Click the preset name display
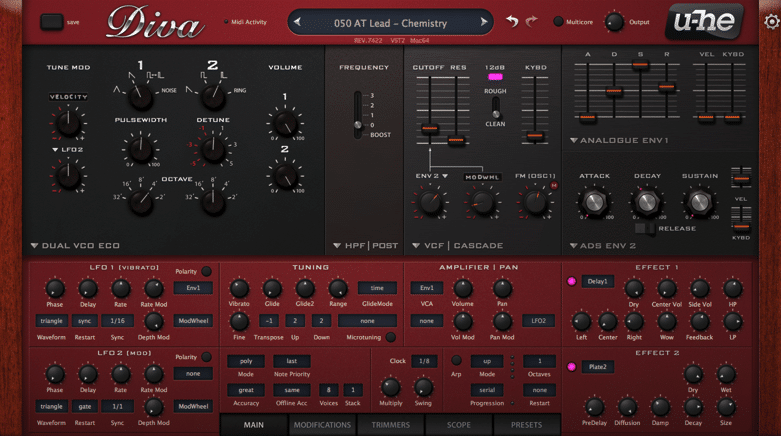781x436 pixels. click(x=392, y=22)
